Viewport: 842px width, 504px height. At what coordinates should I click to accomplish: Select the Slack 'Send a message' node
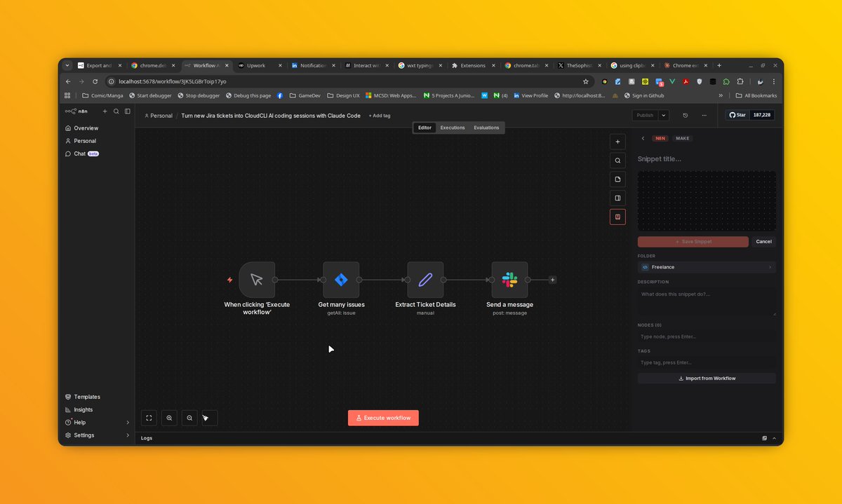(x=509, y=280)
